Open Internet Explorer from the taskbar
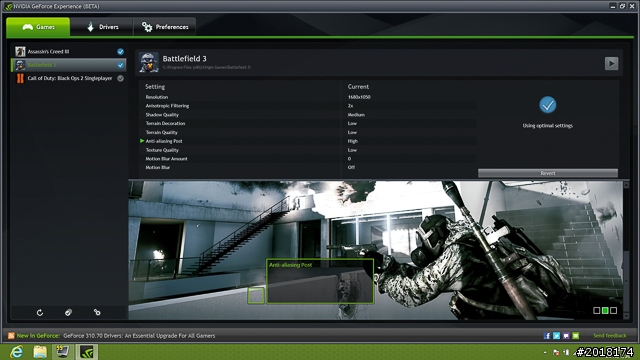The height and width of the screenshot is (360, 640). tap(16, 352)
